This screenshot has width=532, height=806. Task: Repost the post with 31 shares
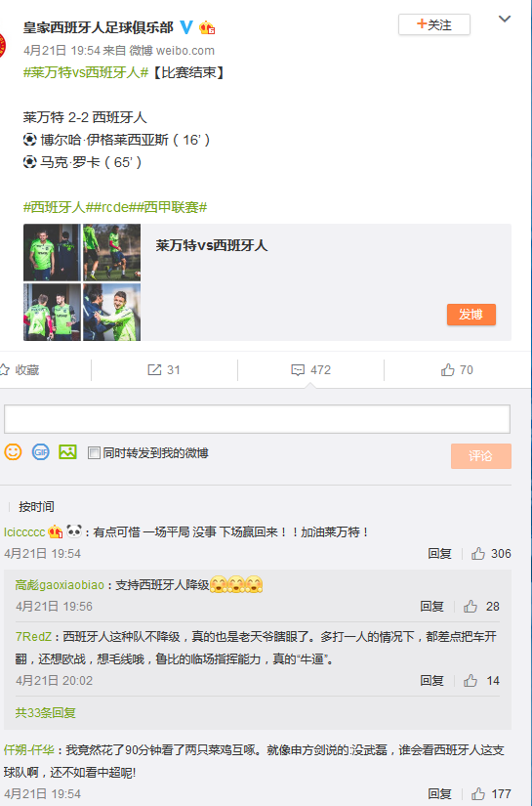164,370
